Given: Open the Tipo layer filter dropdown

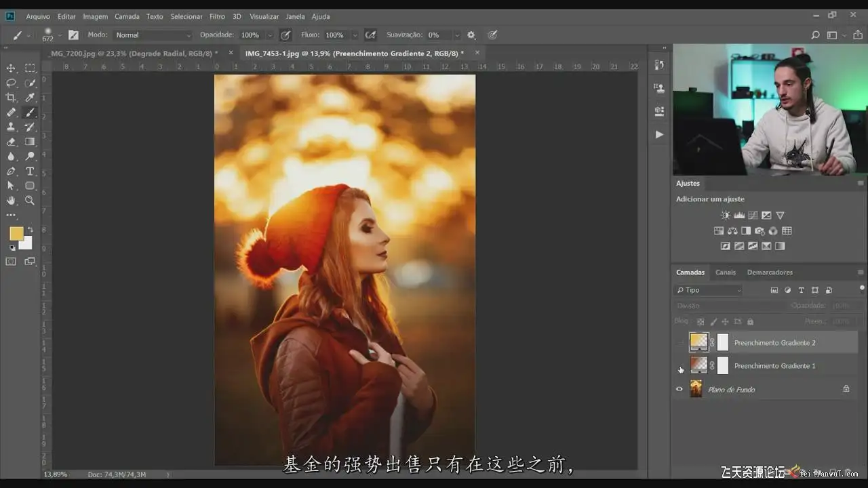Looking at the screenshot, I should pyautogui.click(x=709, y=290).
